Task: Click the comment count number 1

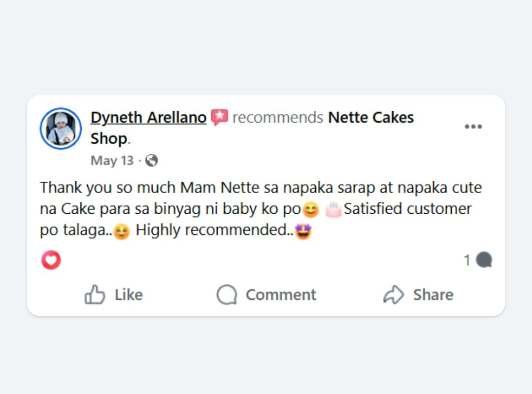Action: 467,260
